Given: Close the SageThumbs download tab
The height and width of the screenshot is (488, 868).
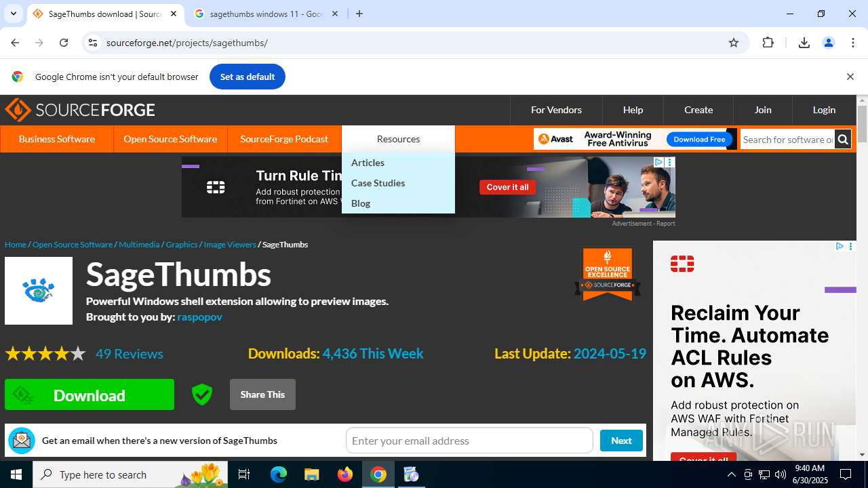Looking at the screenshot, I should pyautogui.click(x=174, y=14).
